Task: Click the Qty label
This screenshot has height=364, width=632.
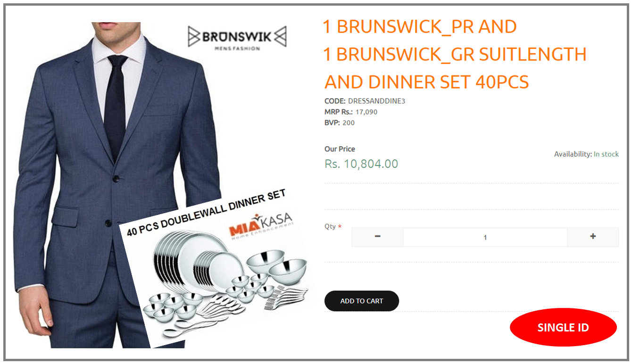Action: [x=330, y=226]
